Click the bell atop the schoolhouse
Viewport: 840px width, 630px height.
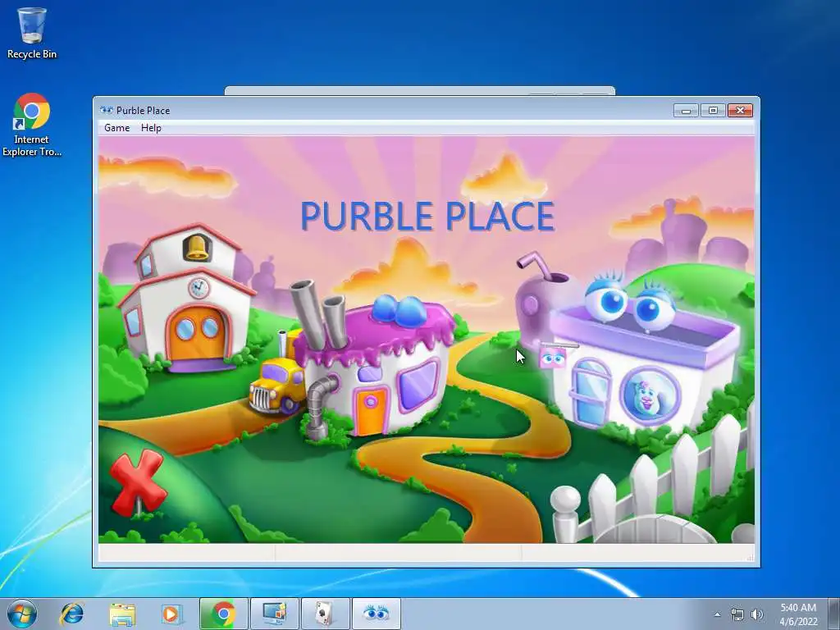[x=197, y=247]
